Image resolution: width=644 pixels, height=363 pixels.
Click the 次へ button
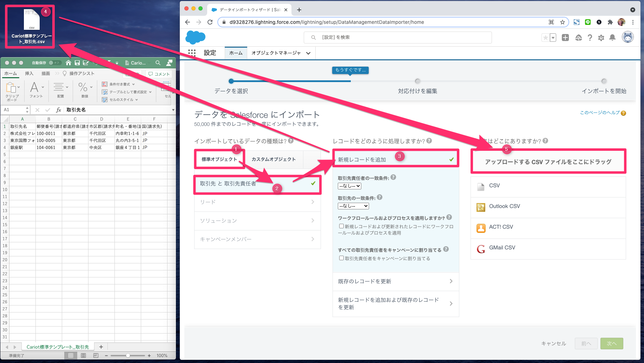pyautogui.click(x=612, y=344)
